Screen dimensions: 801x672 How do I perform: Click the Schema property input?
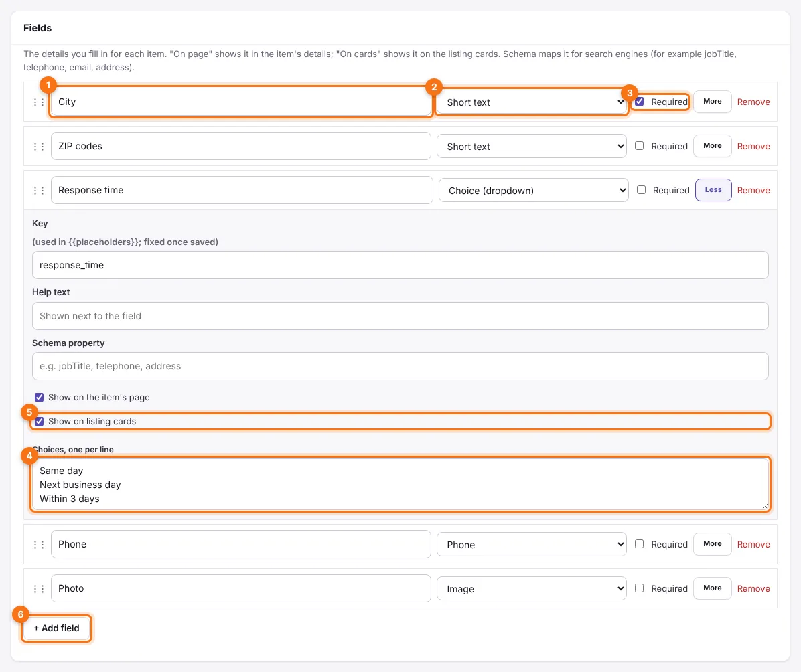pyautogui.click(x=400, y=366)
